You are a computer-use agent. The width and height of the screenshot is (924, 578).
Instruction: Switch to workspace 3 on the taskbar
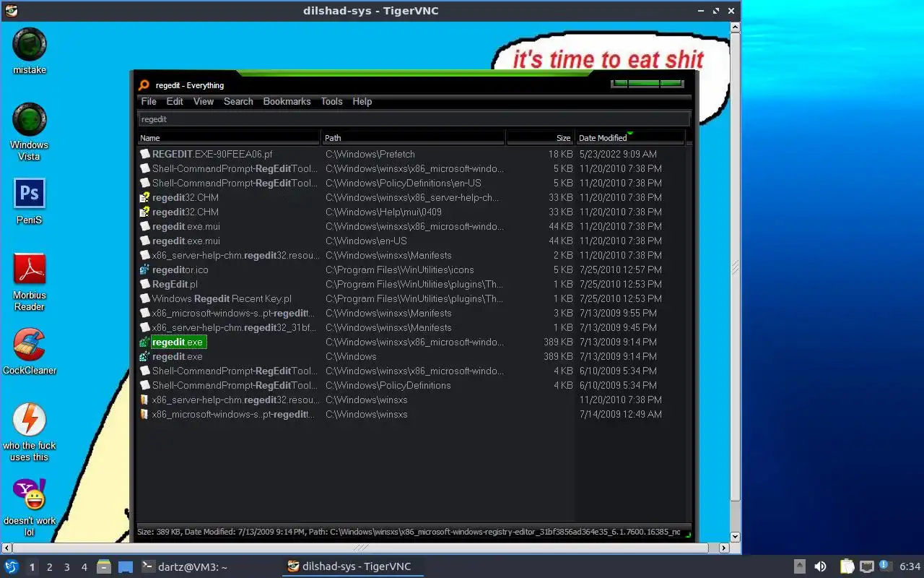[66, 567]
